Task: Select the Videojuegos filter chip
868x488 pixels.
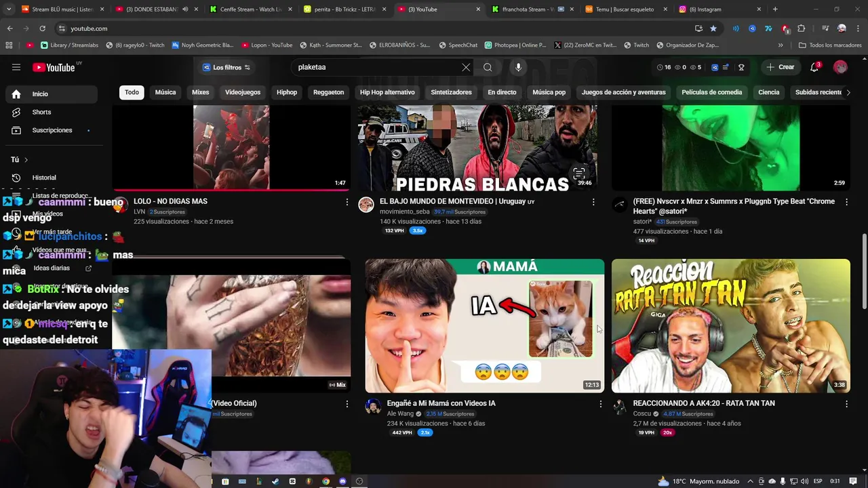Action: click(x=243, y=92)
